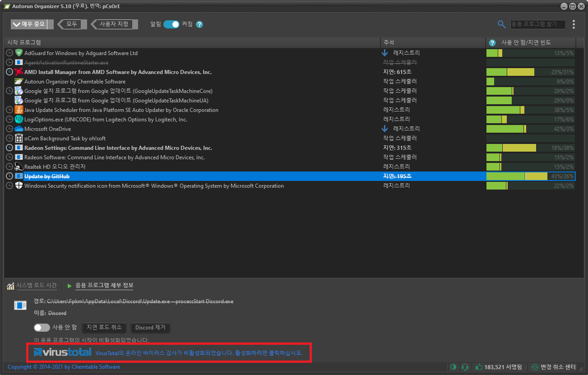Select LogiOptions.exe (UNICODE) row text
Screen dimensions: 588x375
click(106, 119)
